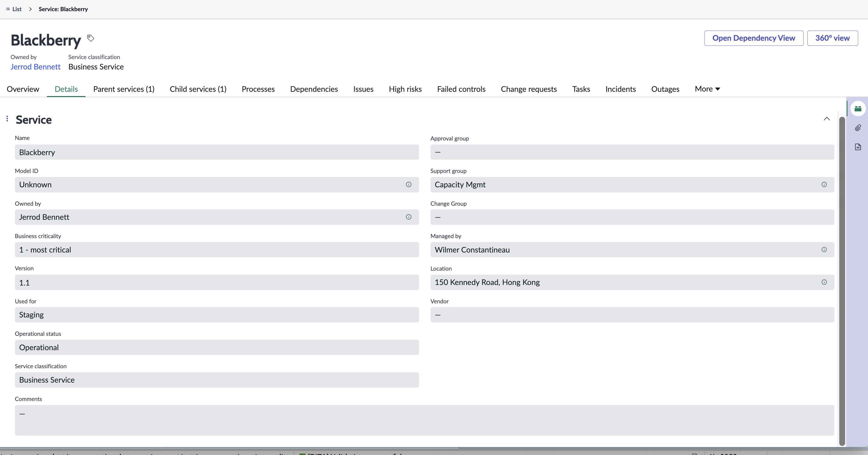The image size is (868, 455).
Task: Open the Outages tab
Action: (x=665, y=89)
